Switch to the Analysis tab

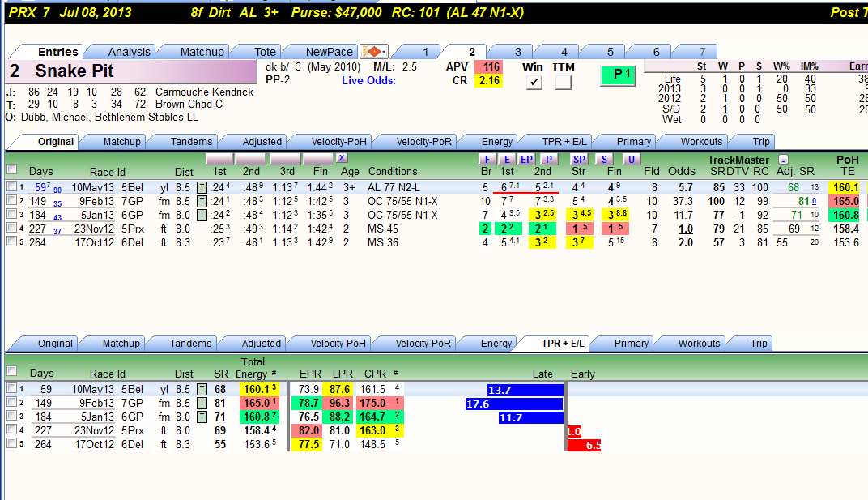click(129, 52)
